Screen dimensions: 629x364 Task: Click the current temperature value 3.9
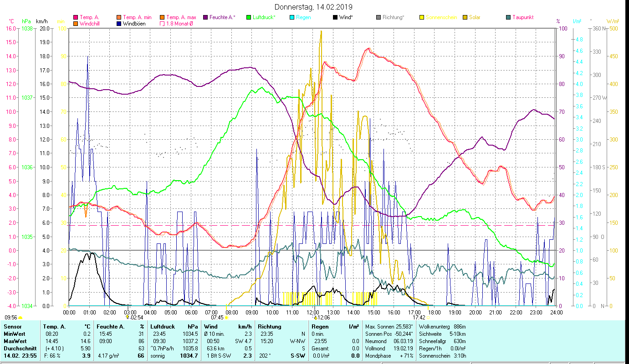coord(86,356)
